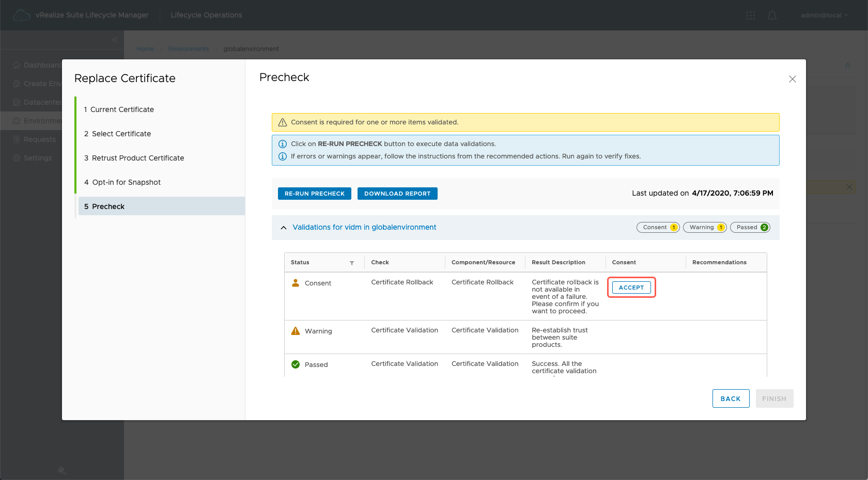Click the green Passed checkmark icon
The height and width of the screenshot is (480, 868).
[296, 364]
